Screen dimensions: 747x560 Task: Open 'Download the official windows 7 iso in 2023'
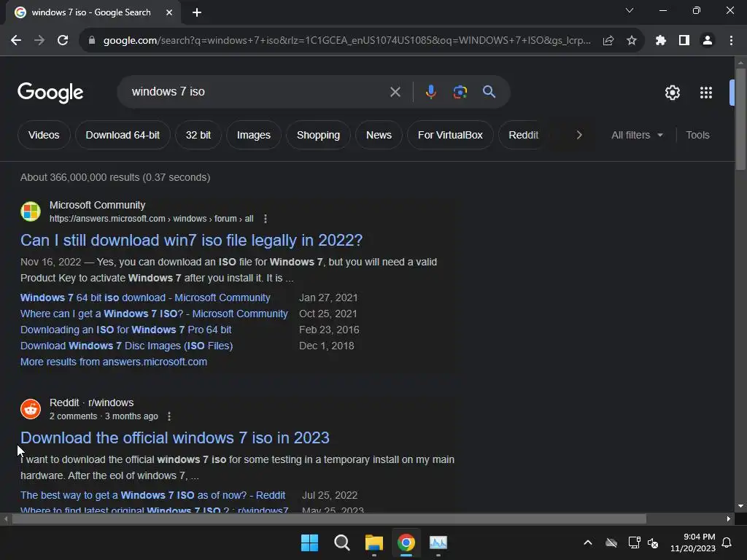coord(175,438)
